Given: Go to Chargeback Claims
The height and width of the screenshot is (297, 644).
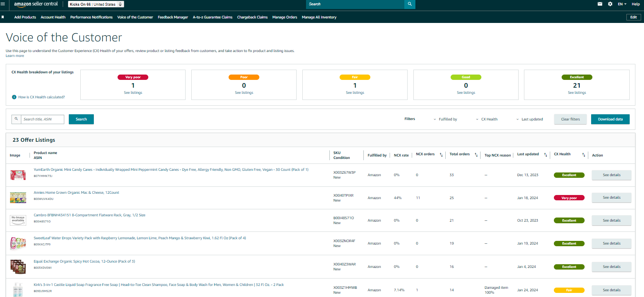Looking at the screenshot, I should 252,17.
